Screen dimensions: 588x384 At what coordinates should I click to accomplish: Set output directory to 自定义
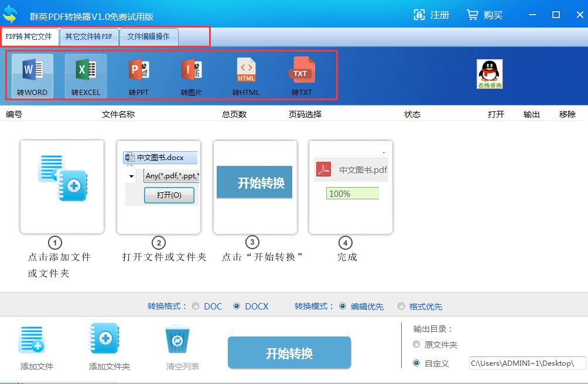pyautogui.click(x=416, y=363)
